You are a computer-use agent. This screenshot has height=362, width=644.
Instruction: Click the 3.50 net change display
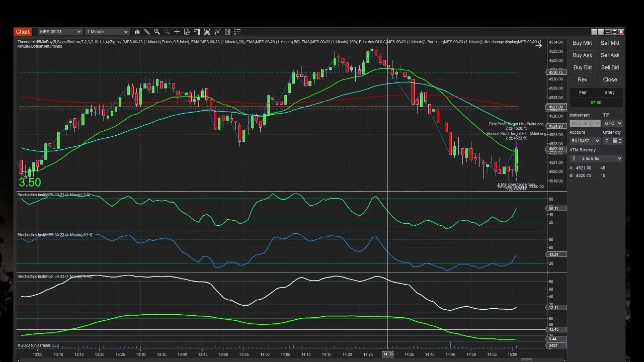30,183
